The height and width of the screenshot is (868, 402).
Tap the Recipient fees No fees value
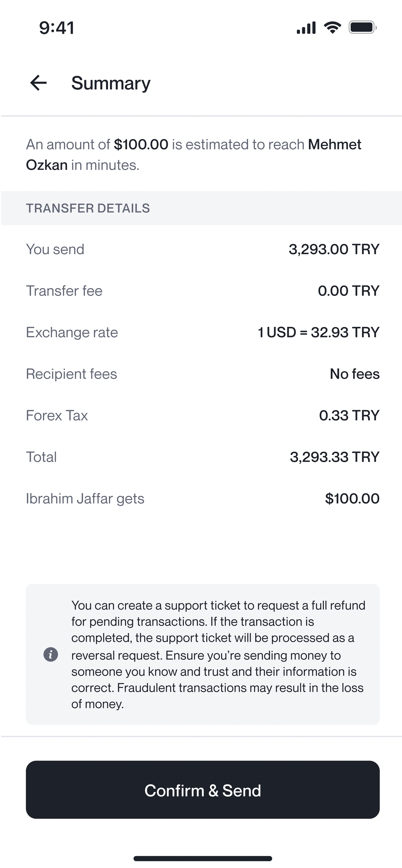coord(355,374)
